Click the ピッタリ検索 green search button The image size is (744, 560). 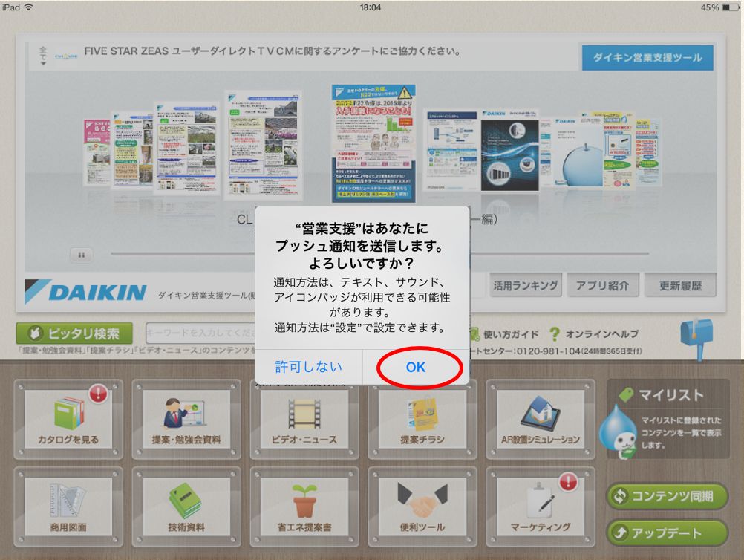74,333
